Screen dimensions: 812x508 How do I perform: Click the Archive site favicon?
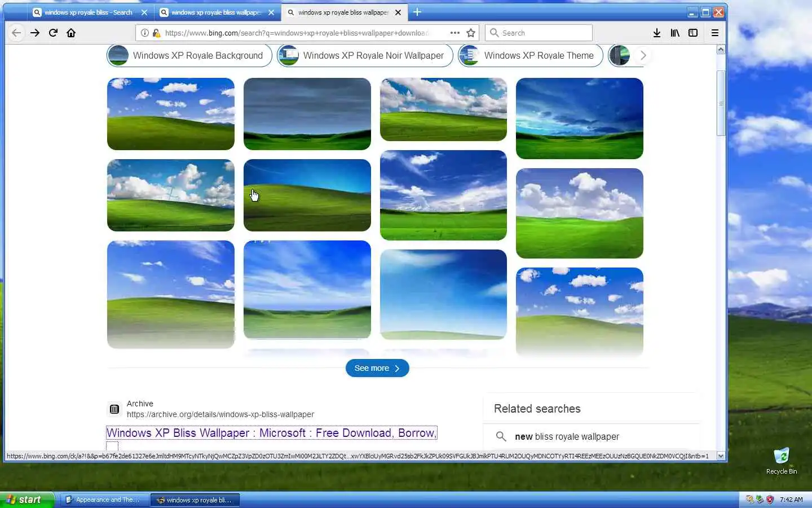114,409
